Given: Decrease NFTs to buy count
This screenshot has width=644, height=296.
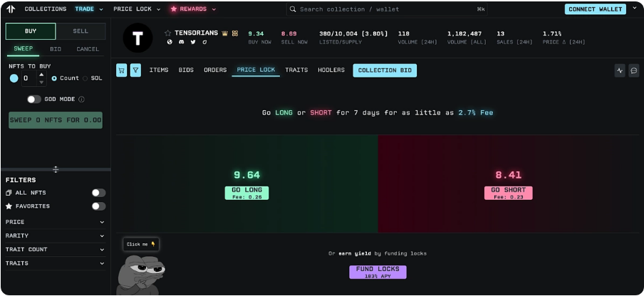Looking at the screenshot, I should [x=41, y=82].
